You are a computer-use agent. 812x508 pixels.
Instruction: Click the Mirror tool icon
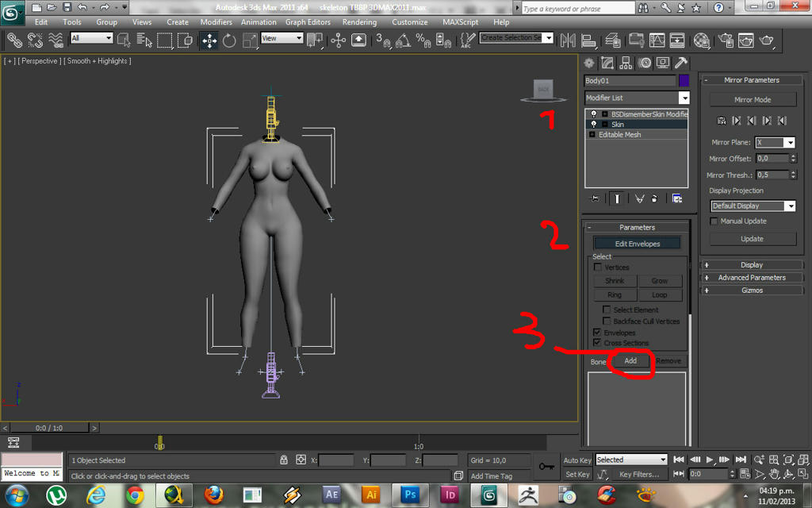click(x=568, y=40)
